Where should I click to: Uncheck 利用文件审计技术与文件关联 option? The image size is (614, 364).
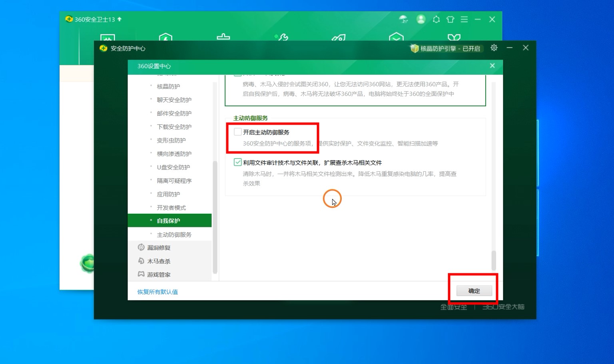238,162
